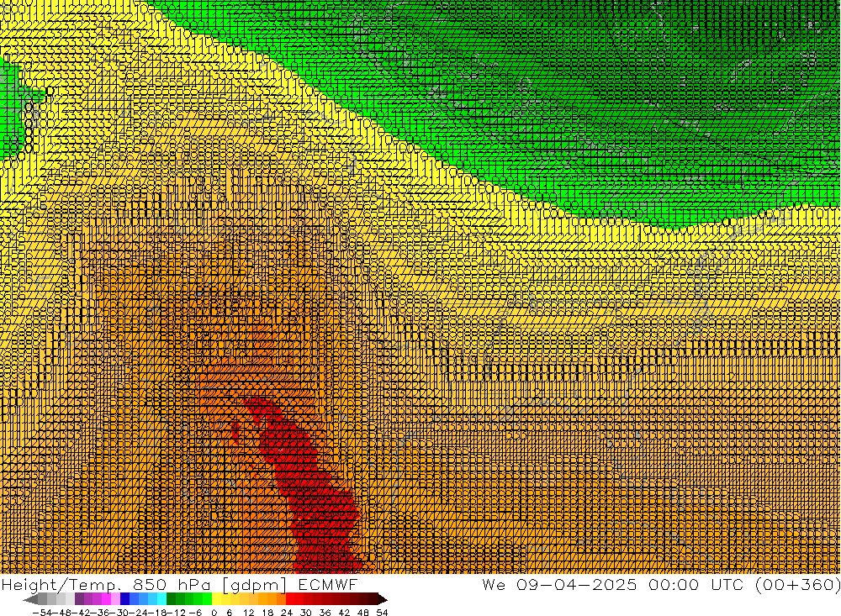Image resolution: width=841 pixels, height=616 pixels.
Task: Click the left gray arrow cap of the legend
Action: pos(30,599)
